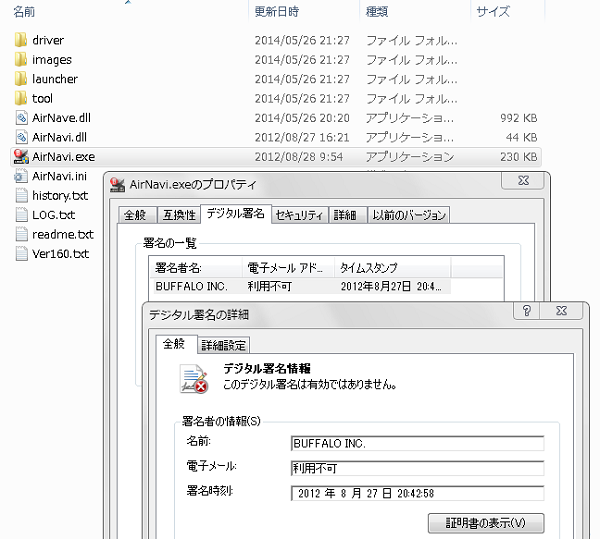Screen dimensions: 600x539
Task: Click the 署名時刻 timestamp field
Action: point(417,493)
